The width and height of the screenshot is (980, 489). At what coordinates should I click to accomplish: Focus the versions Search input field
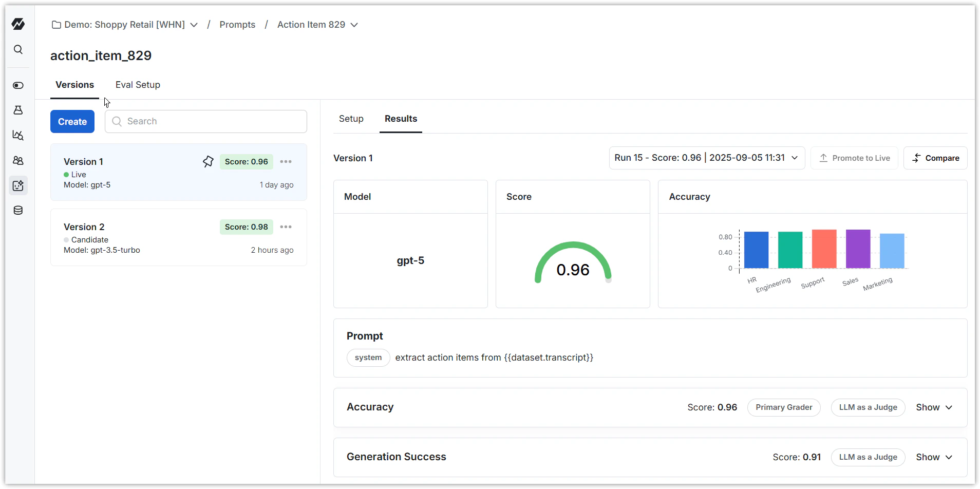206,121
